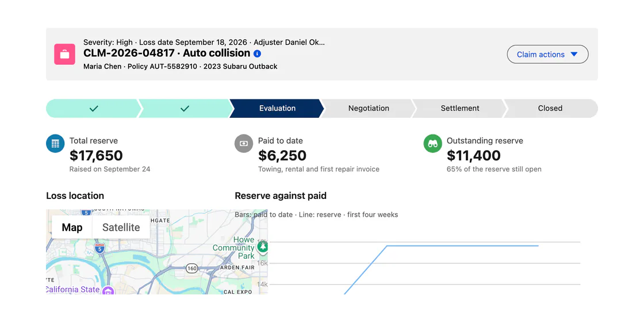The width and height of the screenshot is (644, 322).
Task: Click the route 160 shield on map
Action: point(192,269)
